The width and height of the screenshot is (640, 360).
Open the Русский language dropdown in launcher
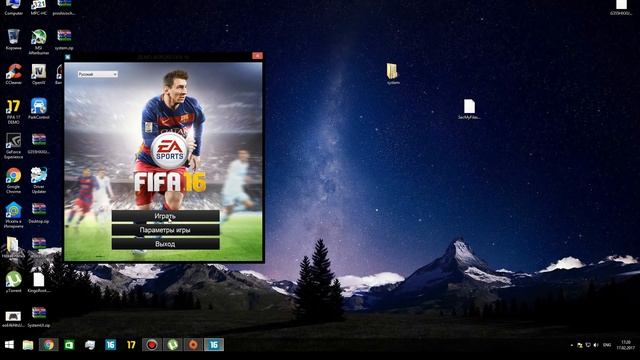pyautogui.click(x=98, y=74)
